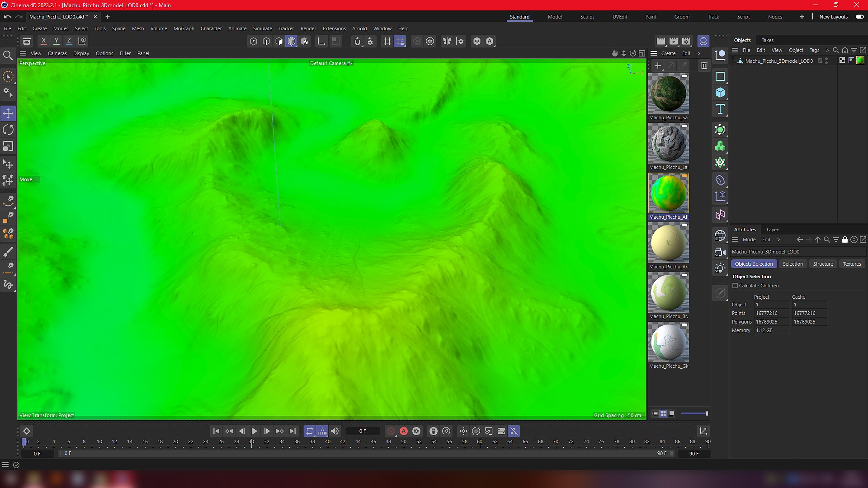Open the Simulate menu

[x=262, y=28]
